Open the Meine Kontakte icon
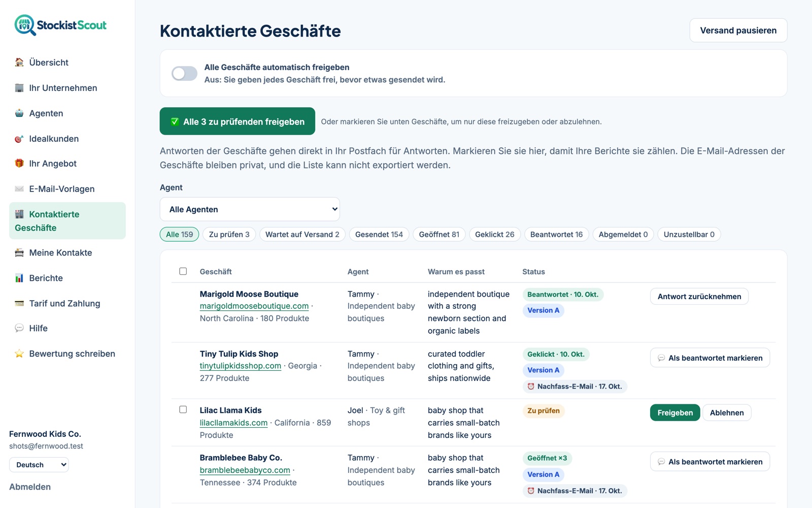This screenshot has width=812, height=508. 19,252
